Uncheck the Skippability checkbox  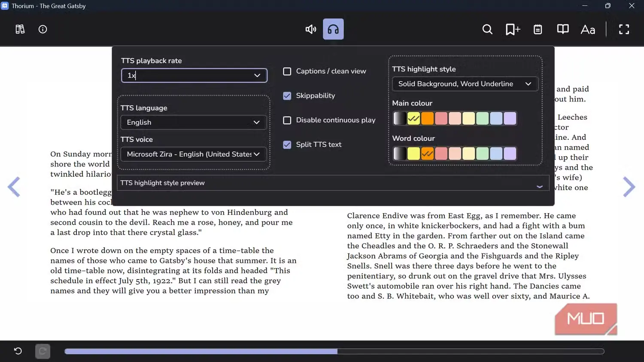(287, 96)
